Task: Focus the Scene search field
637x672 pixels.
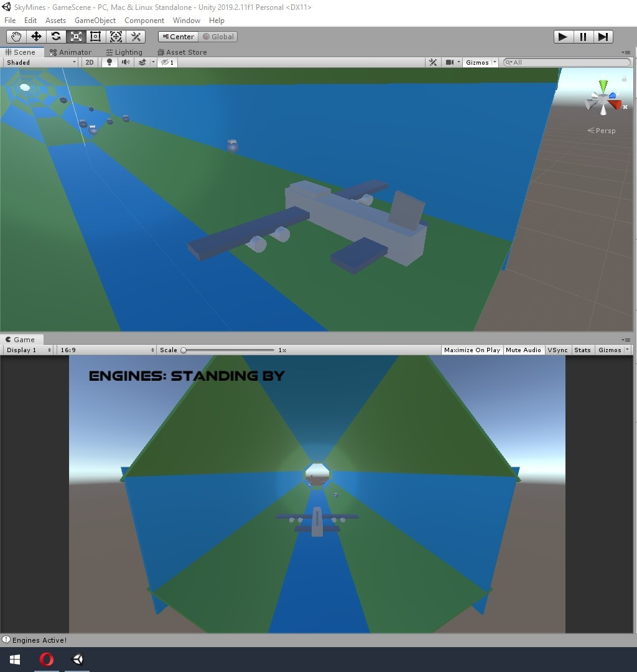Action: [567, 62]
